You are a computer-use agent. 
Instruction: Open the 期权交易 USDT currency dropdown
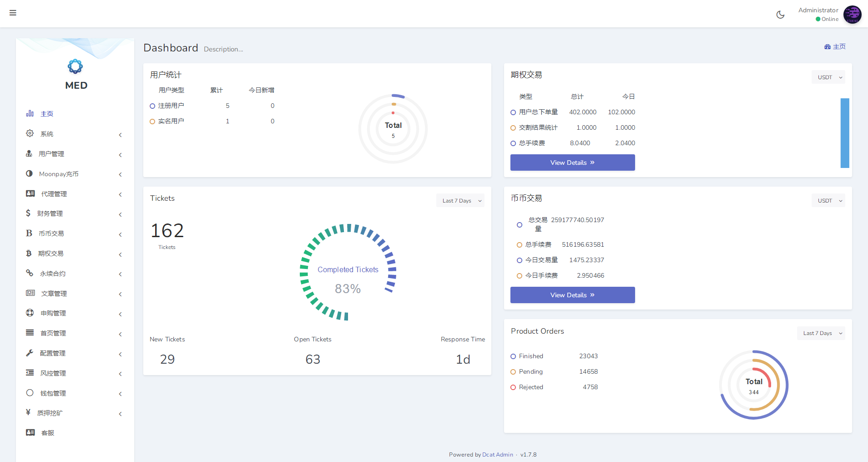point(828,77)
